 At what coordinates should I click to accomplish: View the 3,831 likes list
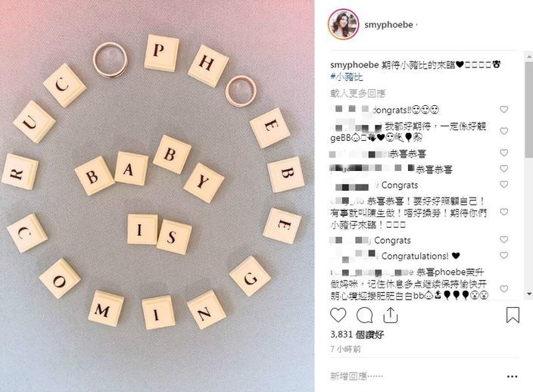[x=357, y=334]
